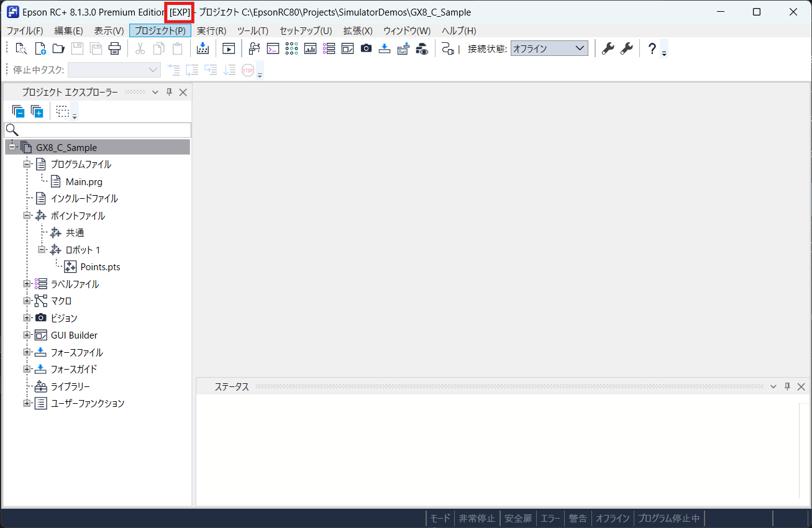Image resolution: width=812 pixels, height=528 pixels.
Task: Click the open folder toolbar icon
Action: [x=58, y=48]
